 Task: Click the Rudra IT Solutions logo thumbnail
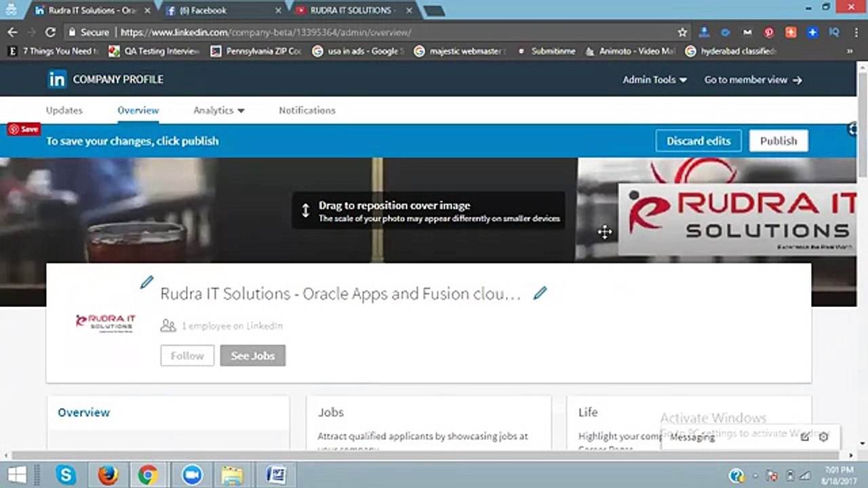click(x=106, y=323)
